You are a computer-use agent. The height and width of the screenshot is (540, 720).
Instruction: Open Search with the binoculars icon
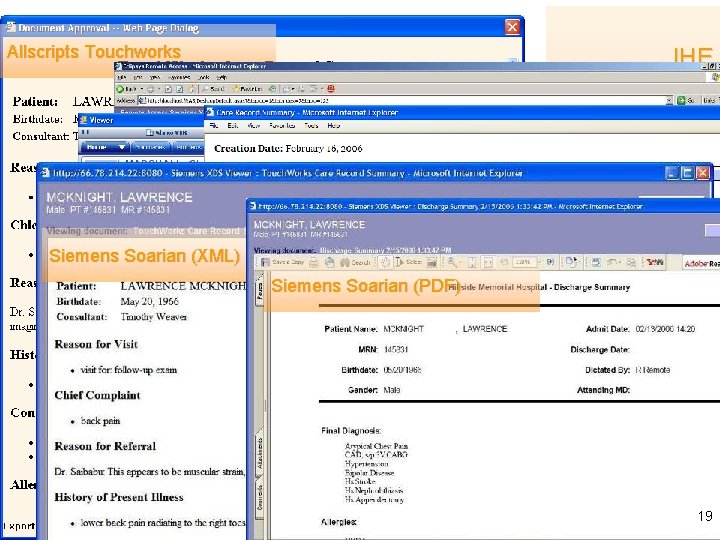coord(354,262)
